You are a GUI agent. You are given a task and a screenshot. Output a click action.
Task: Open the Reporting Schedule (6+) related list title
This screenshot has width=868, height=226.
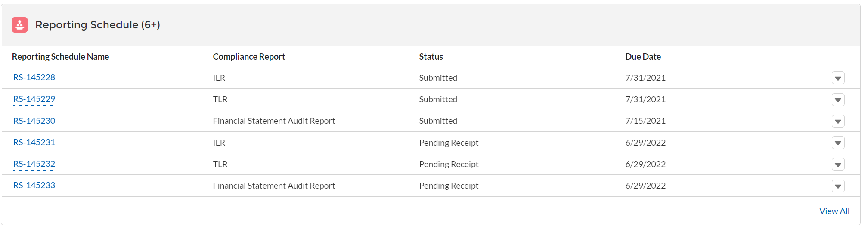click(97, 25)
